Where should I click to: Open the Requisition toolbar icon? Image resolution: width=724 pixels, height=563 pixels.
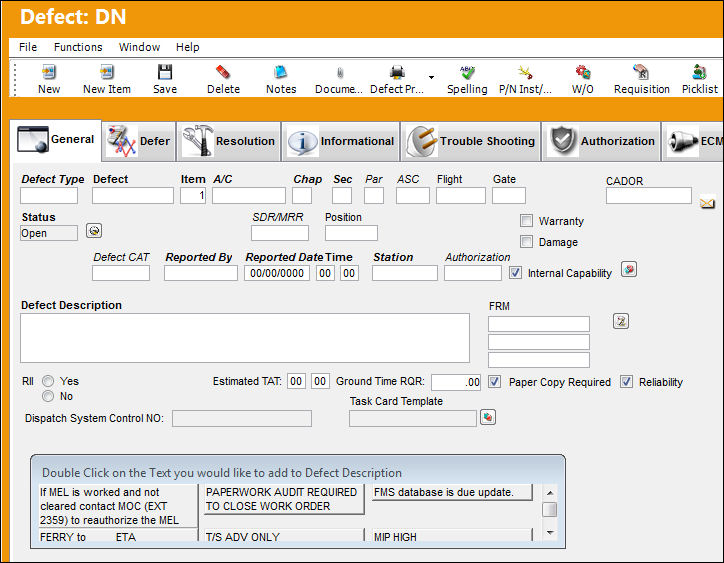tap(641, 73)
